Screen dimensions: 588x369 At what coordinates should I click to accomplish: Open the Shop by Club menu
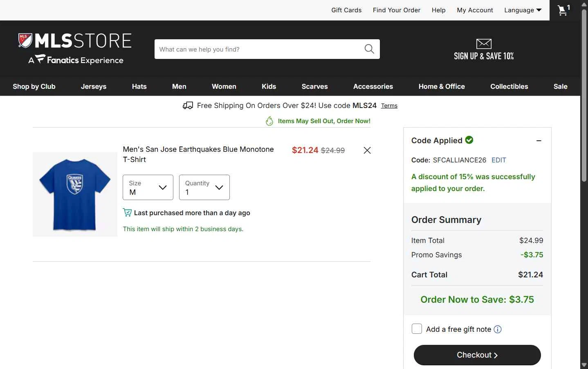pos(34,86)
